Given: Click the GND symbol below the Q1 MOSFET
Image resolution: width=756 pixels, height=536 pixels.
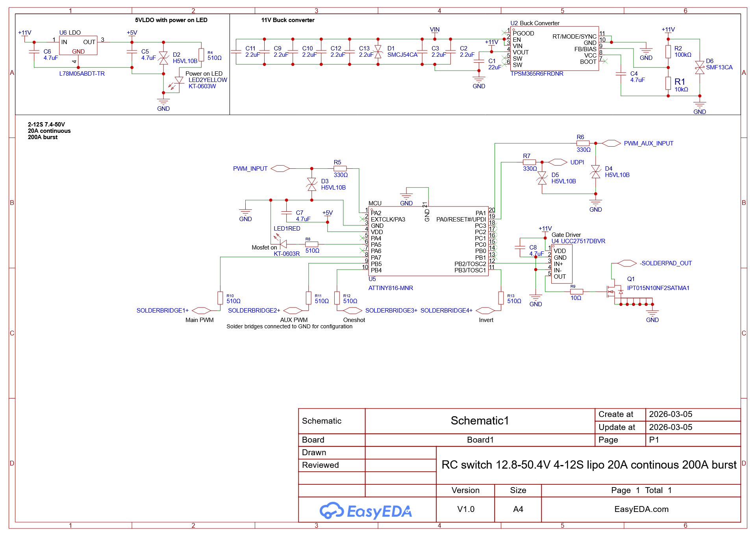Looking at the screenshot, I should tap(652, 315).
